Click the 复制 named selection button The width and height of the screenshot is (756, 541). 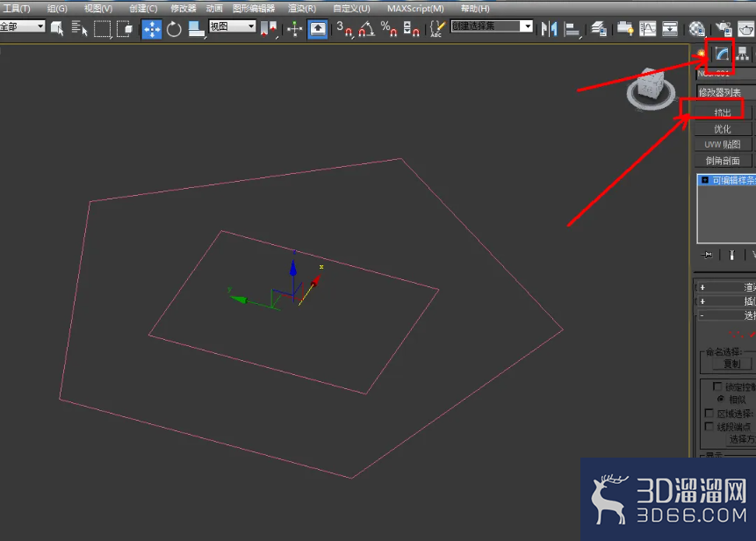(732, 364)
